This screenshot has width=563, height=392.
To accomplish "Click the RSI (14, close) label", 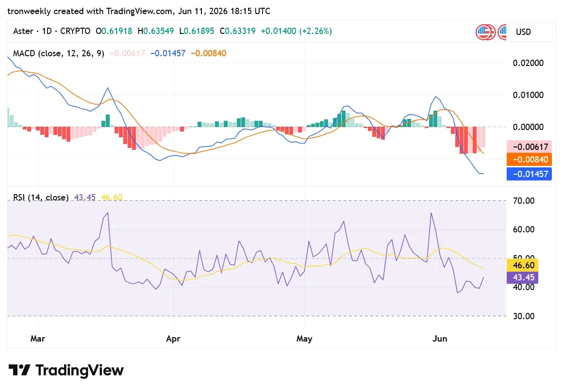I will tap(41, 197).
